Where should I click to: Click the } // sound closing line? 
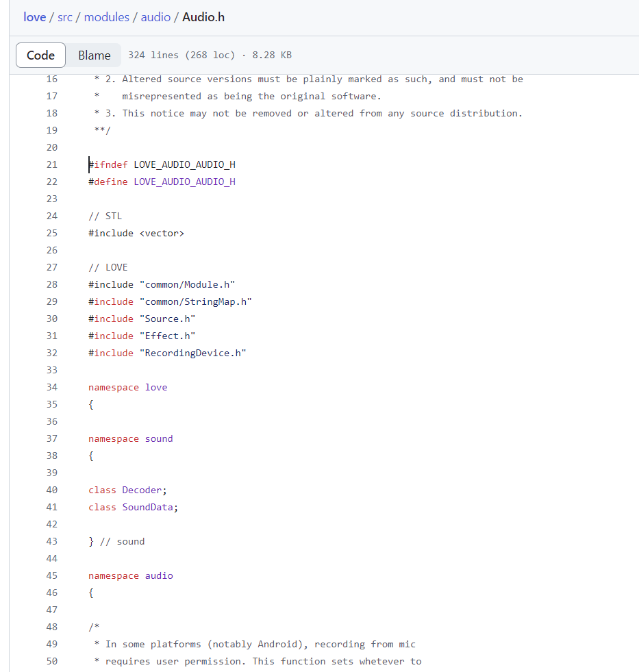116,542
